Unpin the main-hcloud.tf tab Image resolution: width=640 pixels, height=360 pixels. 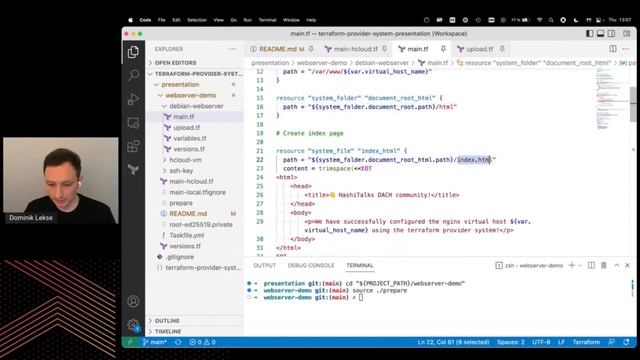click(x=384, y=49)
